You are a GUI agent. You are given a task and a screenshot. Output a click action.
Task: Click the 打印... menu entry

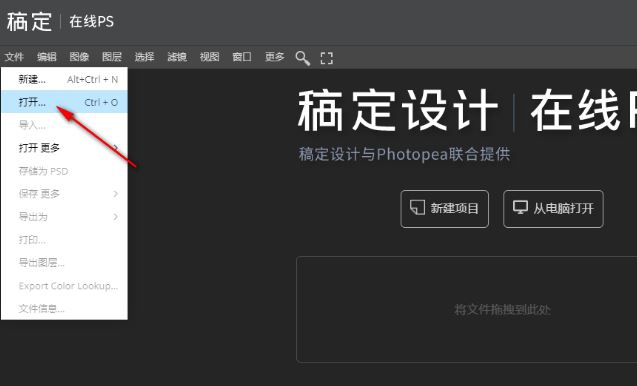(64, 240)
